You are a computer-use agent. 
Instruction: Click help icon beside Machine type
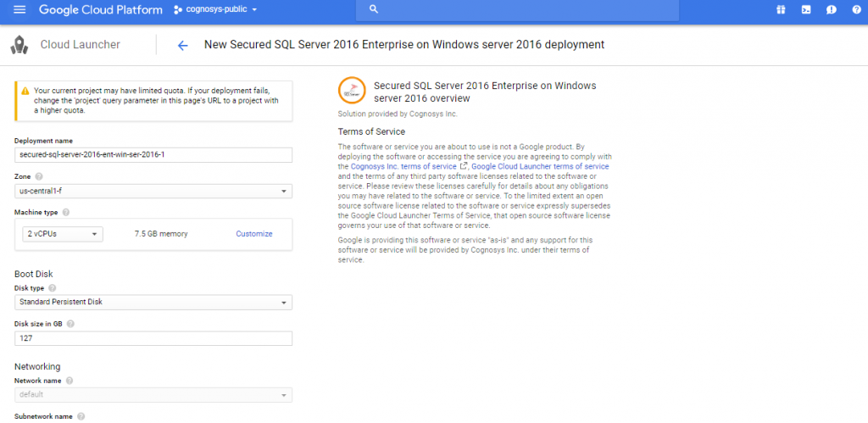(x=66, y=212)
